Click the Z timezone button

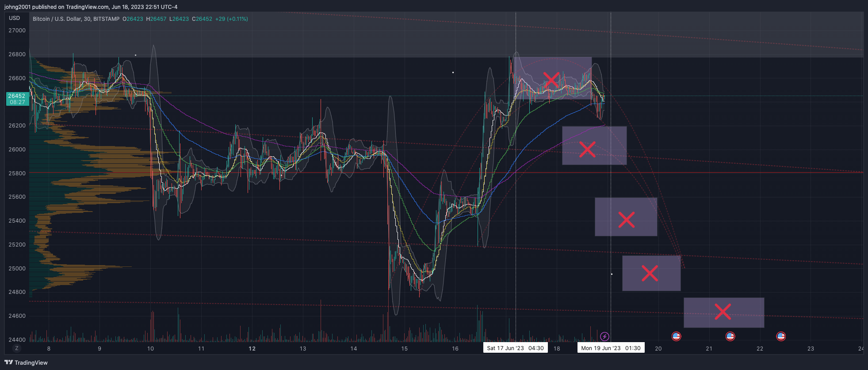pyautogui.click(x=17, y=348)
